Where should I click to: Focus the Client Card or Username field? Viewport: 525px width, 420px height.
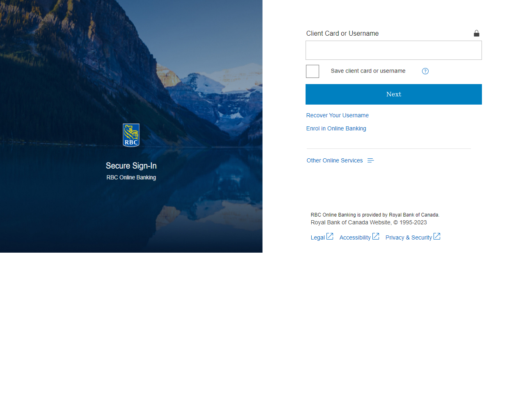tap(394, 50)
